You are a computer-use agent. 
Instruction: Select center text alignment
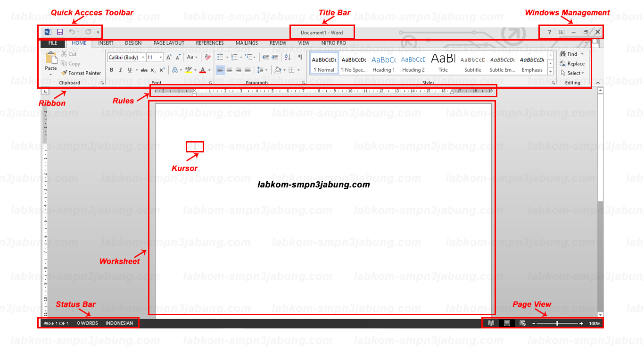point(229,70)
